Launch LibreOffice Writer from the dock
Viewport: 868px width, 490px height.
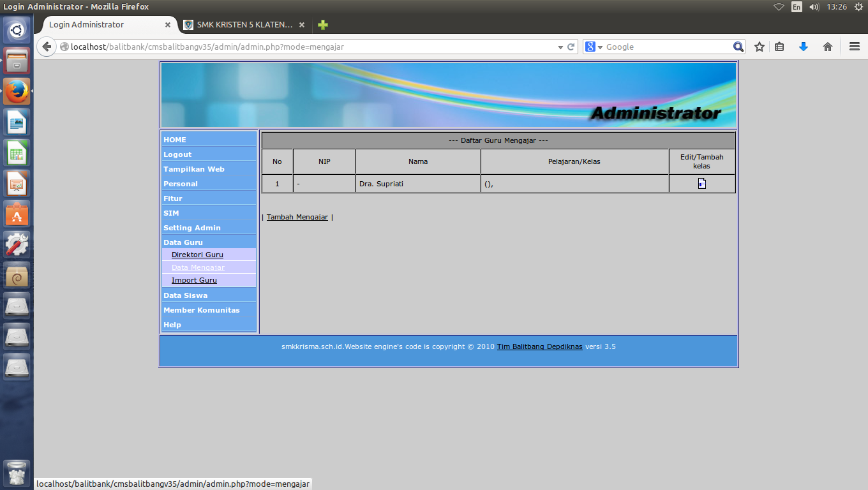(17, 122)
